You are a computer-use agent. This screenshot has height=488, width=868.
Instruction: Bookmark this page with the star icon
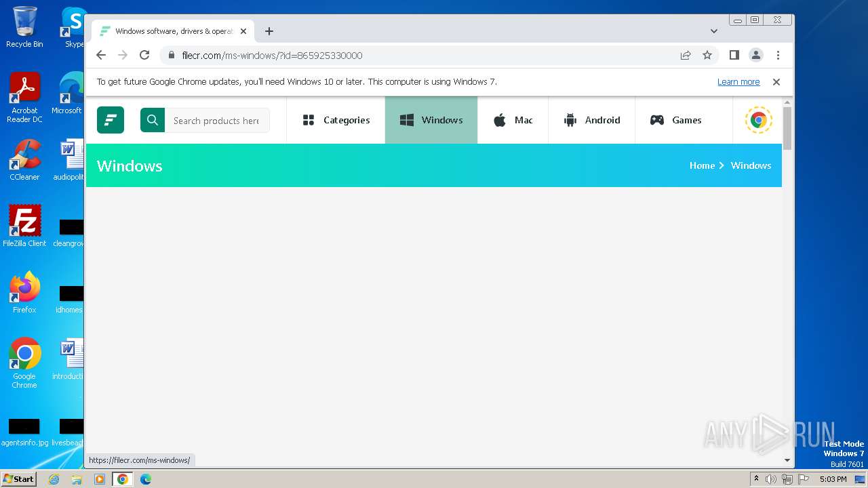707,55
